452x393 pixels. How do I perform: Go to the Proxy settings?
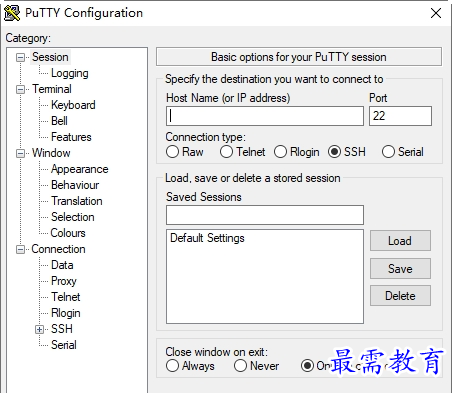[64, 281]
